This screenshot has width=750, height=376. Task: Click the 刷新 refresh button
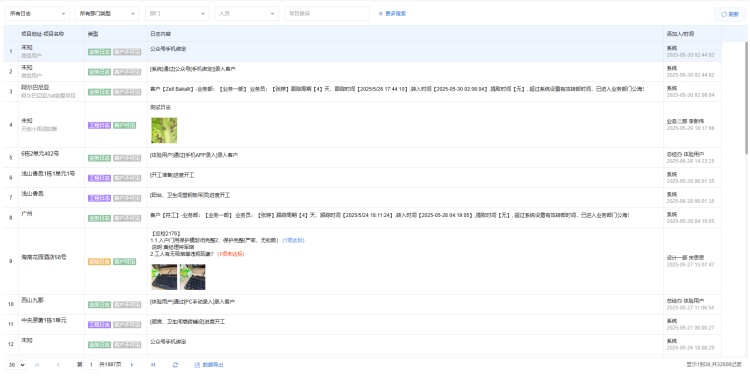tap(729, 14)
